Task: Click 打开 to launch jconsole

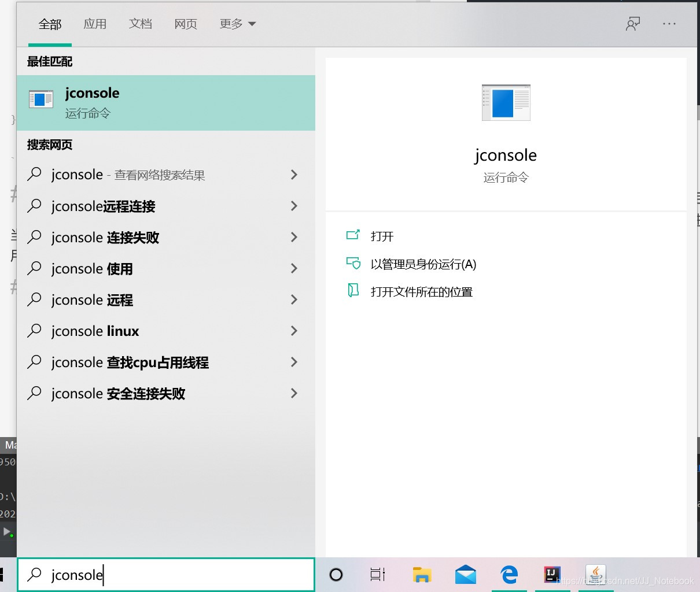Action: pos(382,236)
